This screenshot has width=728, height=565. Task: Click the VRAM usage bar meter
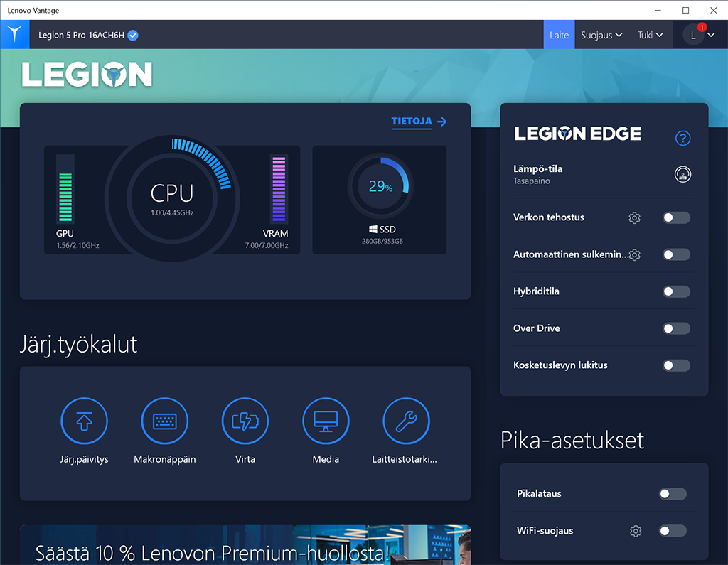[279, 188]
